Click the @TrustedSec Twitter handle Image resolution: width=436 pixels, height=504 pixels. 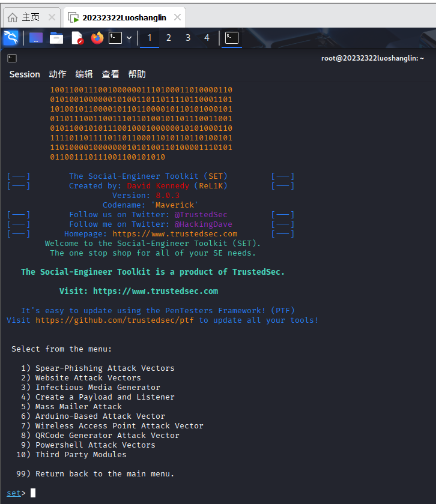click(201, 214)
